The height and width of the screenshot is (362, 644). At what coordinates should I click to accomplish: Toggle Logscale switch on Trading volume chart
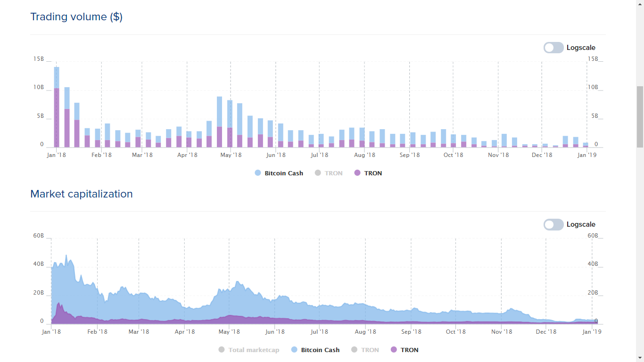click(553, 48)
